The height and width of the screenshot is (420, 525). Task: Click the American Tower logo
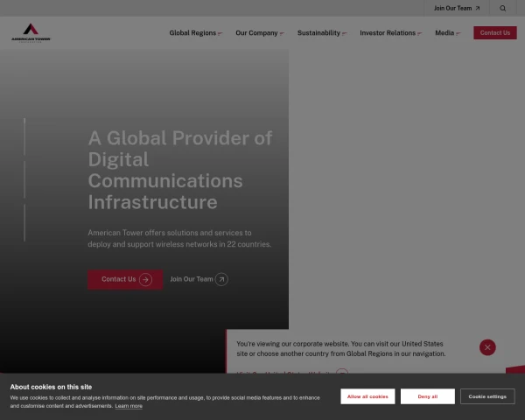coord(31,33)
